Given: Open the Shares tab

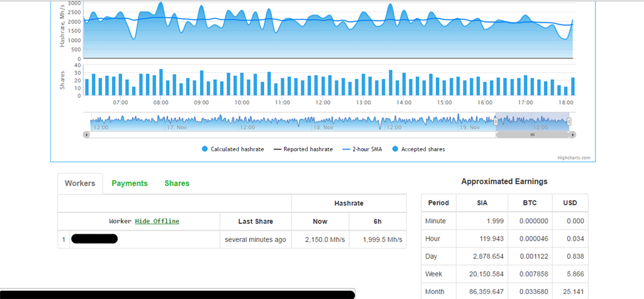Looking at the screenshot, I should pyautogui.click(x=177, y=183).
